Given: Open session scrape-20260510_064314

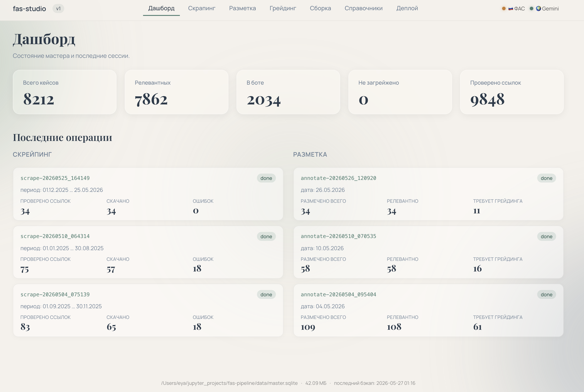Looking at the screenshot, I should click(x=55, y=236).
